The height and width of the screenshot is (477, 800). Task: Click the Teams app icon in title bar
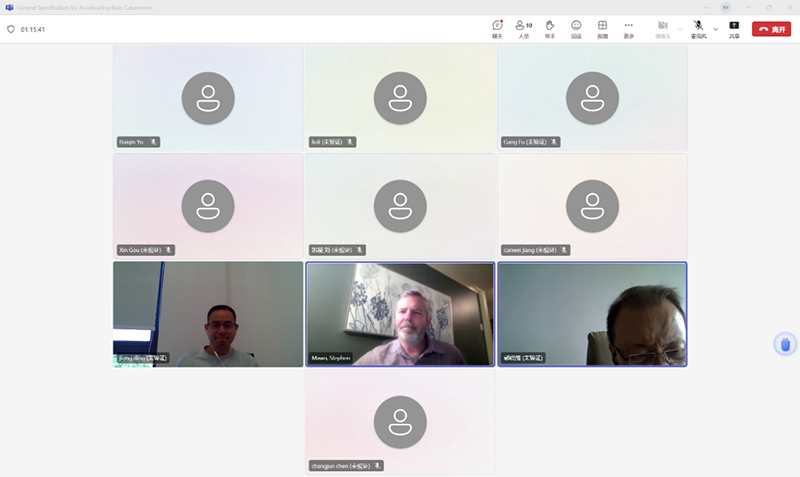click(9, 7)
